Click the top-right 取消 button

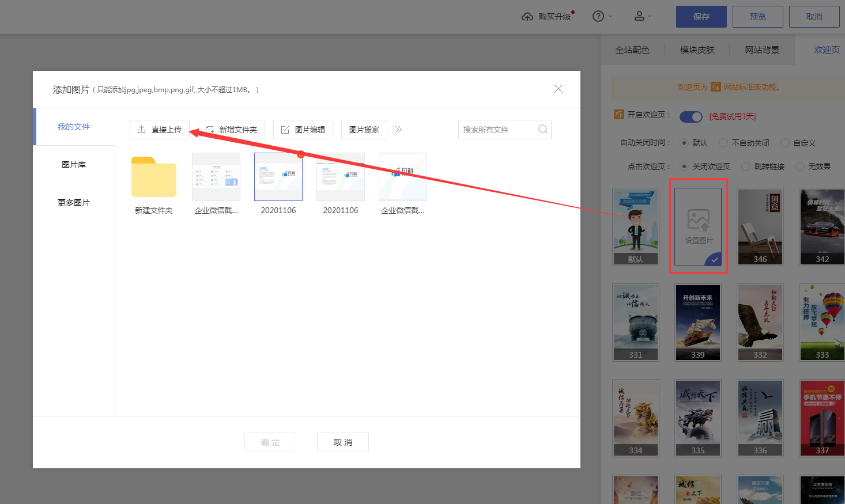tap(814, 17)
